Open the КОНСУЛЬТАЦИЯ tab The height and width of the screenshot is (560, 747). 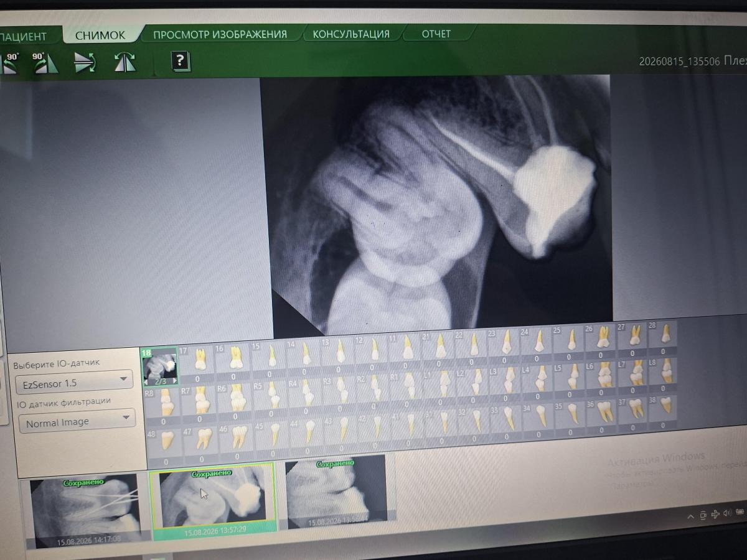click(351, 34)
